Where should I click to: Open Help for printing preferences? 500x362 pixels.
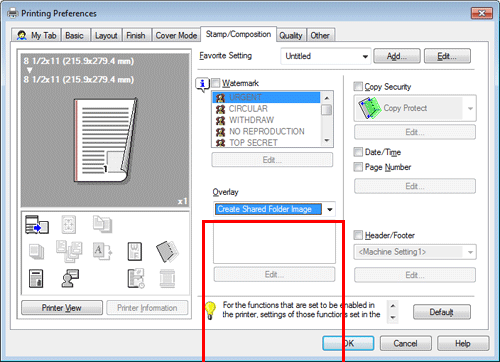pyautogui.click(x=463, y=343)
